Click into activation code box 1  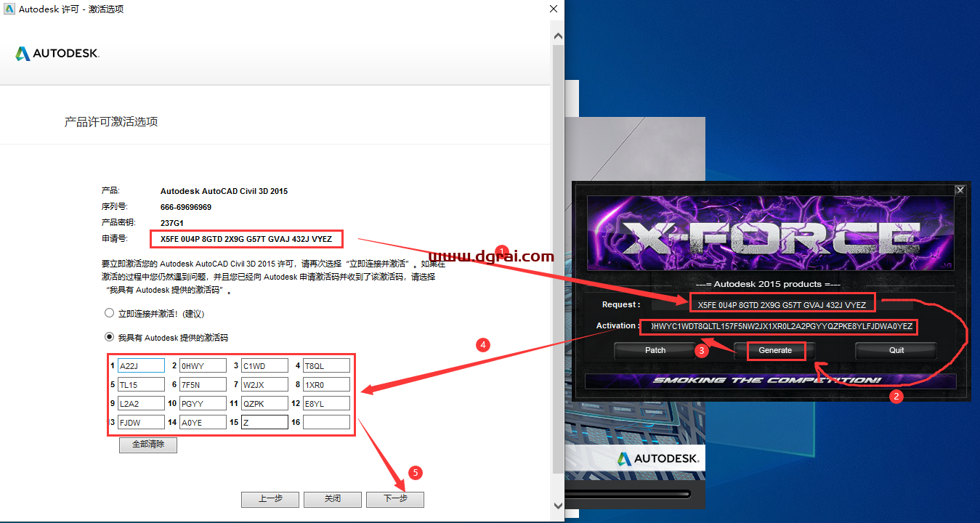click(x=141, y=365)
